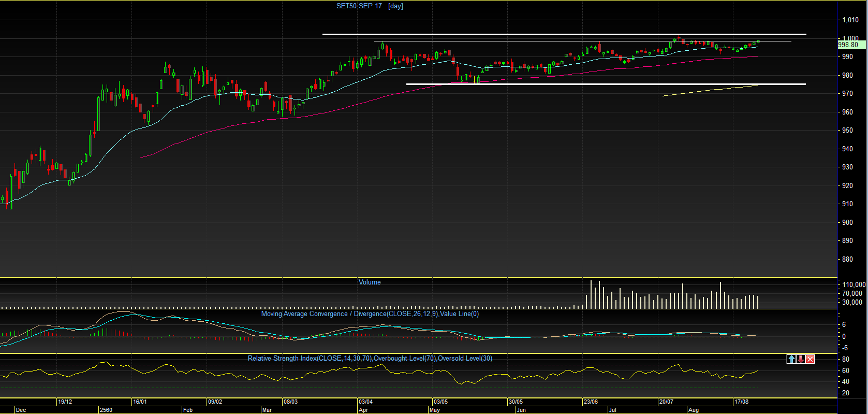Click the Dec month label
868x414 pixels.
pos(21,410)
